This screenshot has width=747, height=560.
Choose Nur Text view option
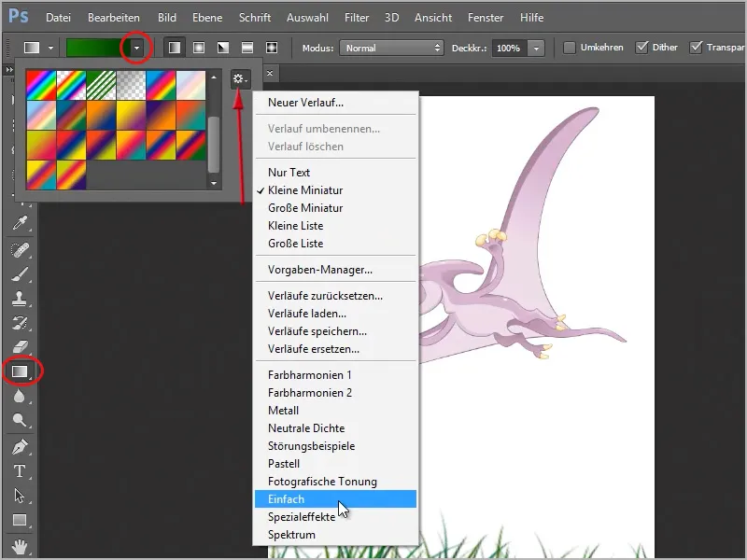click(x=335, y=173)
